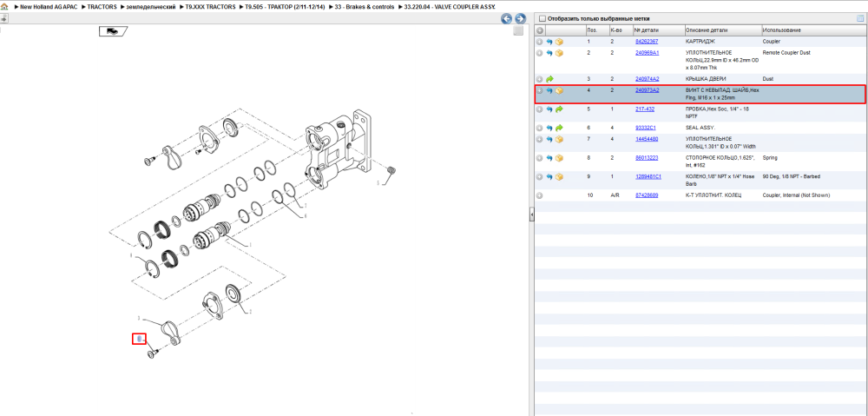
Task: Click the gray square button at diagram corner
Action: 518,31
